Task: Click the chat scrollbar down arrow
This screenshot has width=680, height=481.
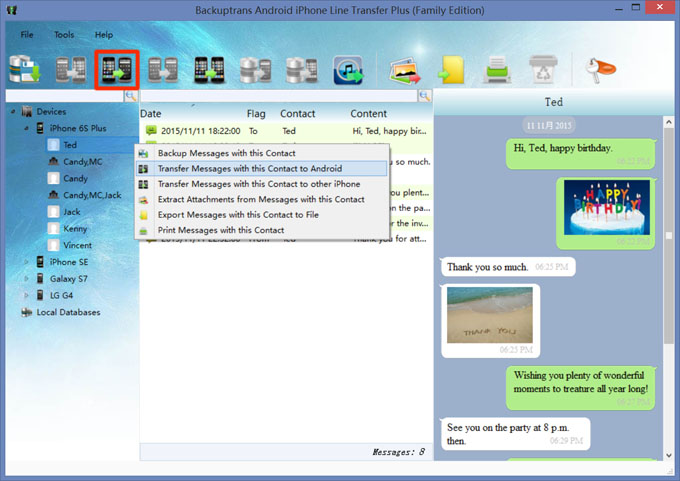Action: [669, 455]
